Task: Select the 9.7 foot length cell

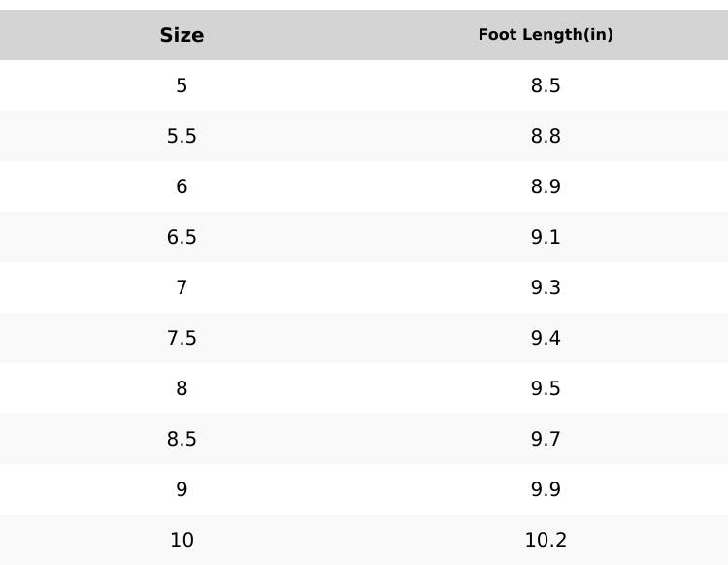Action: point(546,439)
